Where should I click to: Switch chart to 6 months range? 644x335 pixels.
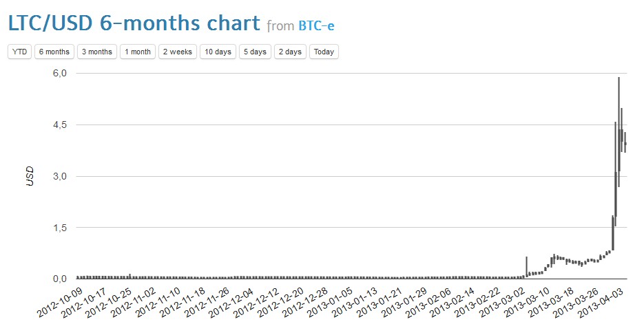[x=54, y=52]
